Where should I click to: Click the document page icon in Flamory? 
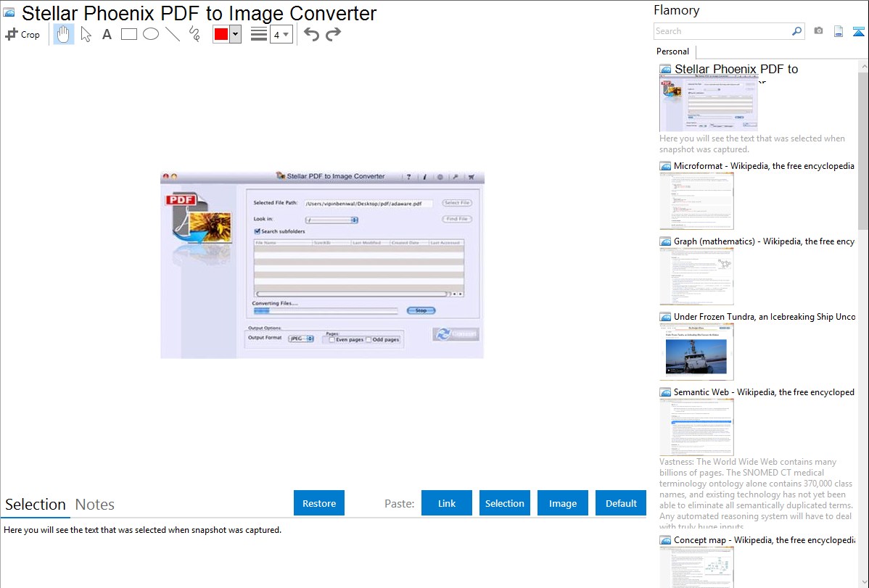[x=839, y=32]
